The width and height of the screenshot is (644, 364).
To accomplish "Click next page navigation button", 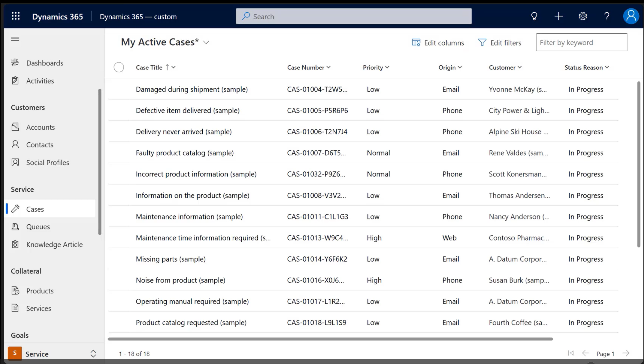I will [x=627, y=353].
